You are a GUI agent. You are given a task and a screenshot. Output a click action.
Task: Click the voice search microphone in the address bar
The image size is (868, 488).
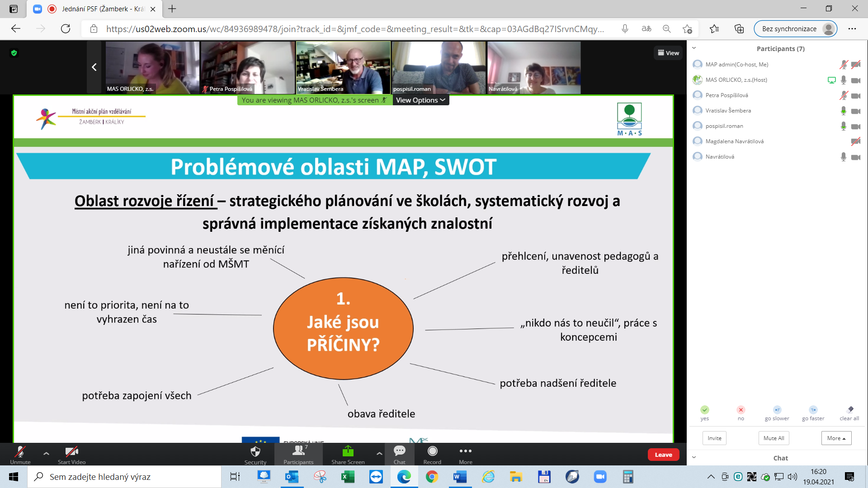[625, 28]
